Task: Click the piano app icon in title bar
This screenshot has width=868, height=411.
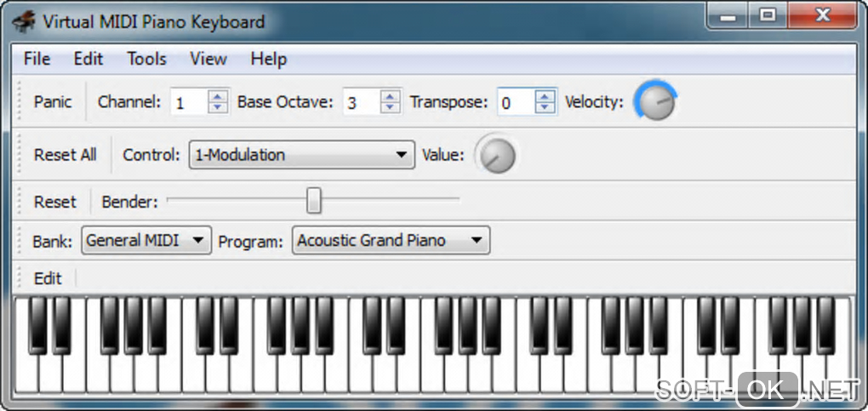Action: 24,22
